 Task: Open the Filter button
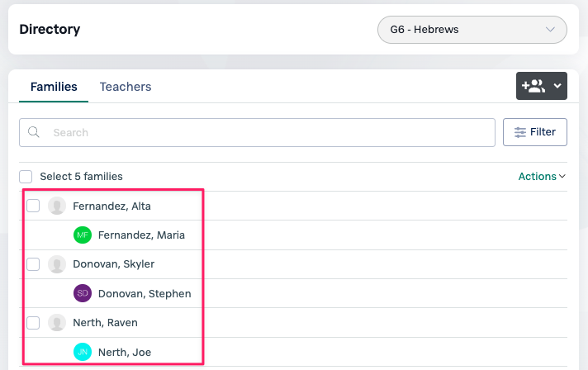coord(535,132)
